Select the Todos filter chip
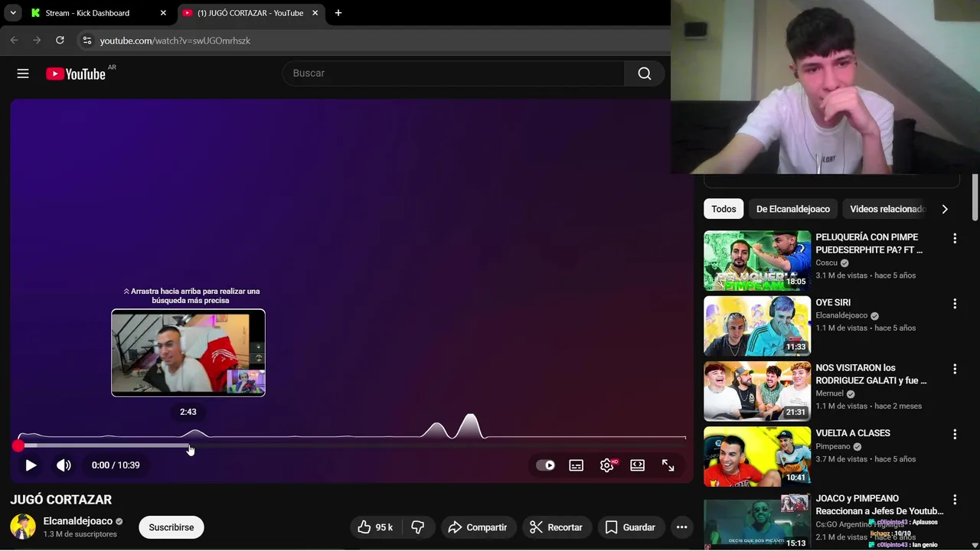The width and height of the screenshot is (980, 551). [724, 209]
